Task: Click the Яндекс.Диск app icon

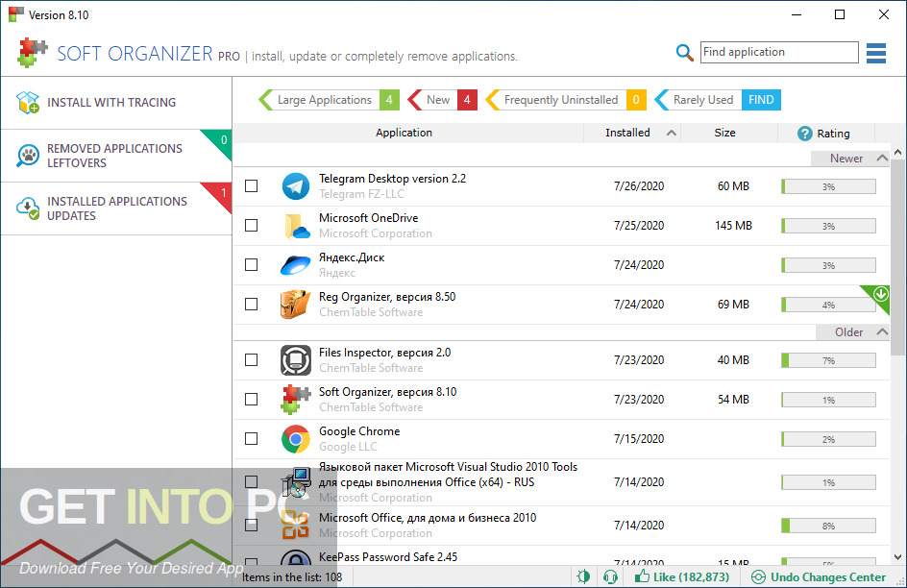Action: (296, 265)
